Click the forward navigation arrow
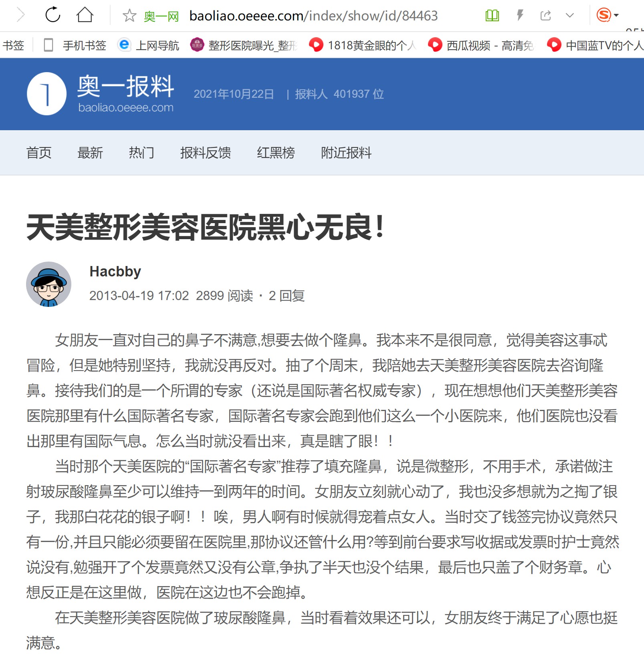 point(21,15)
